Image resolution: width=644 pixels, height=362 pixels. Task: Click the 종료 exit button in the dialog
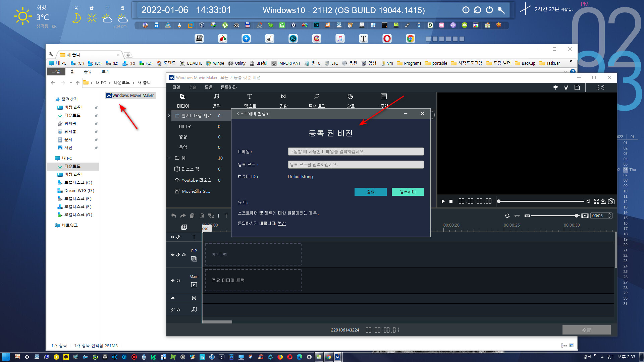click(370, 192)
